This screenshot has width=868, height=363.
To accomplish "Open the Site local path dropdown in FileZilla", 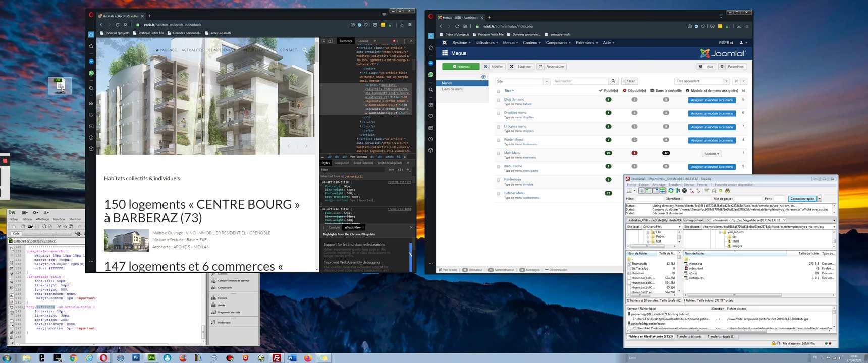I will point(679,227).
